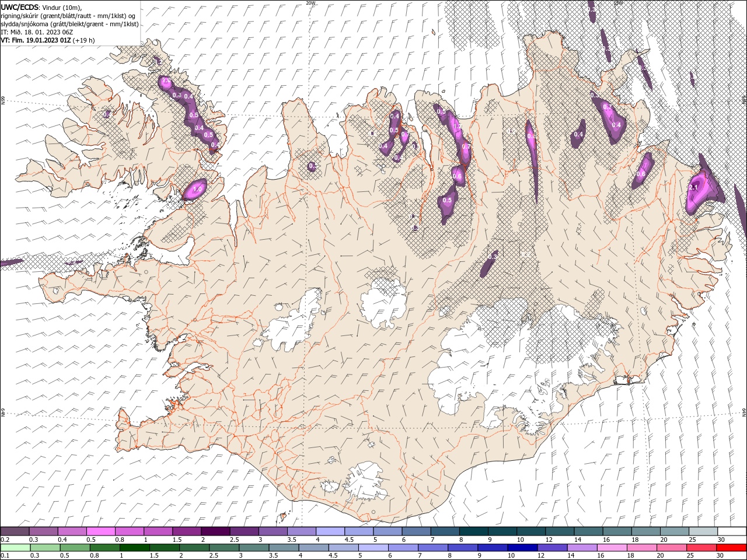Screen dimensions: 747x560
Task: Click the 'VT: Fim. 19.01.2023 01Z' valid time
Action: (36, 40)
